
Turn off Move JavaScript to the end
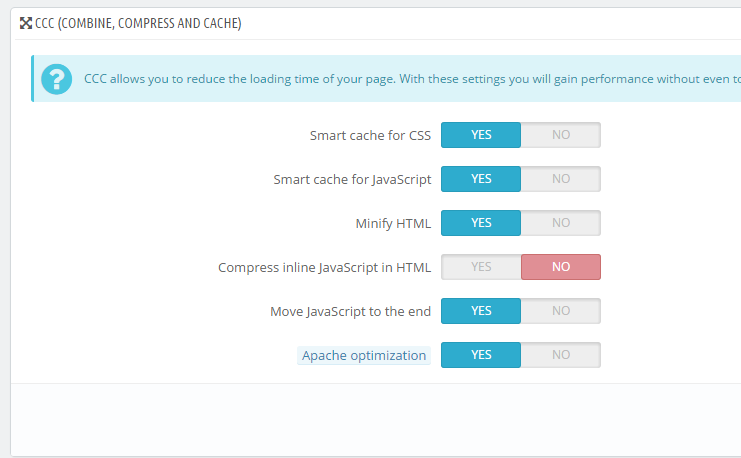click(x=560, y=311)
